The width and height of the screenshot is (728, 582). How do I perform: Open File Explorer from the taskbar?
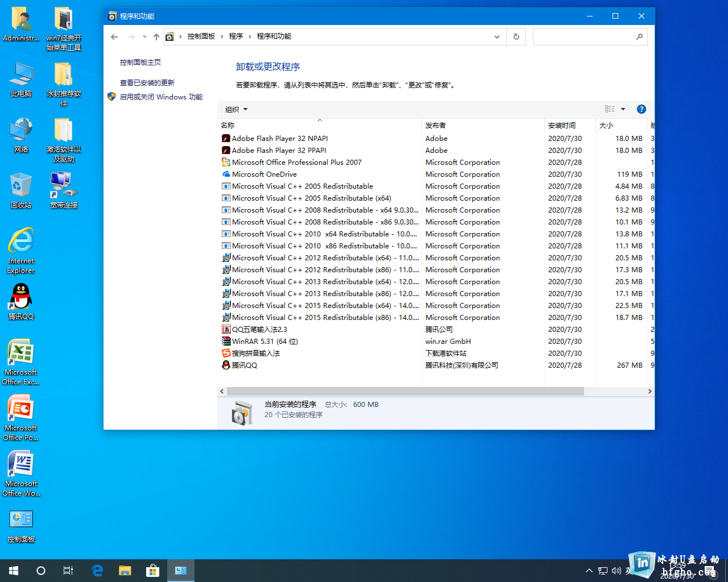click(125, 571)
